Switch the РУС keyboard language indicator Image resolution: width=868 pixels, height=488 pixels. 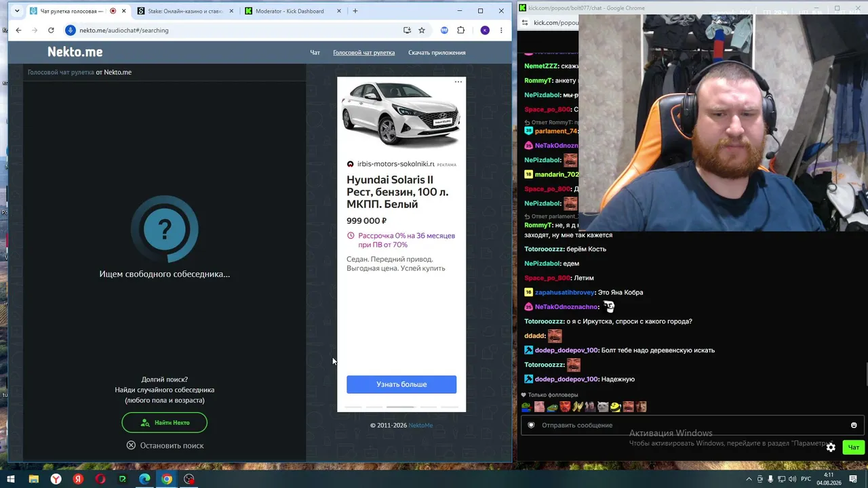(x=806, y=479)
